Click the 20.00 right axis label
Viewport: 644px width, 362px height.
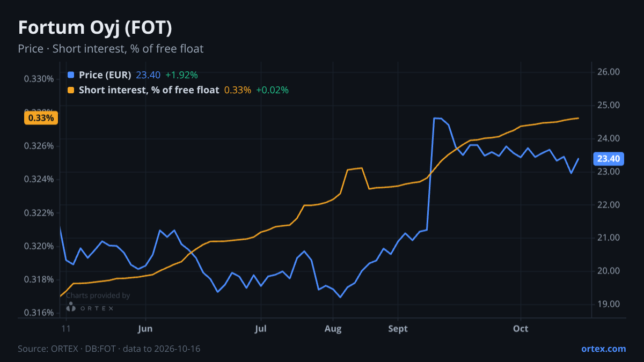click(x=609, y=271)
